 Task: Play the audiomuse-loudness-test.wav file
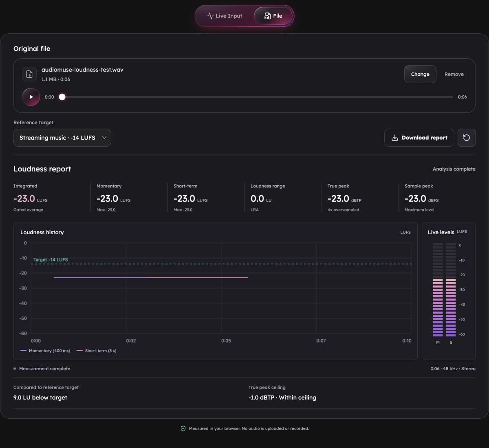tap(31, 97)
